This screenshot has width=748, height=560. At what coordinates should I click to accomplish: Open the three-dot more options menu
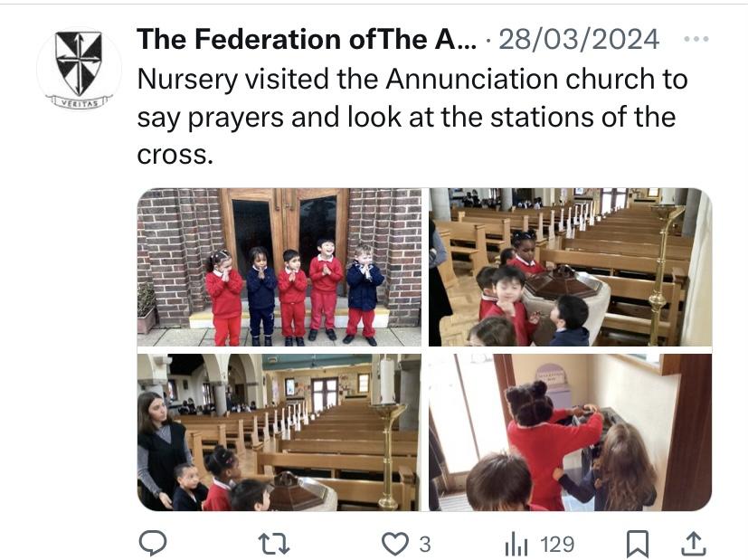point(696,39)
